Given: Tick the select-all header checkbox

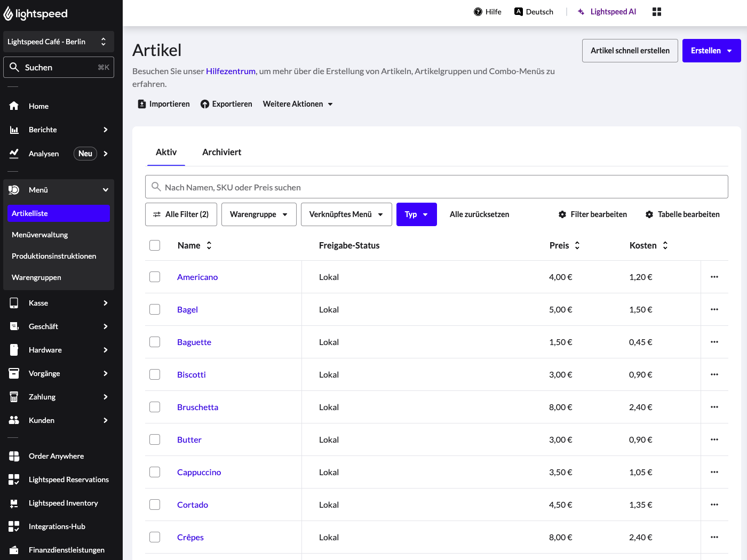Looking at the screenshot, I should click(x=155, y=245).
